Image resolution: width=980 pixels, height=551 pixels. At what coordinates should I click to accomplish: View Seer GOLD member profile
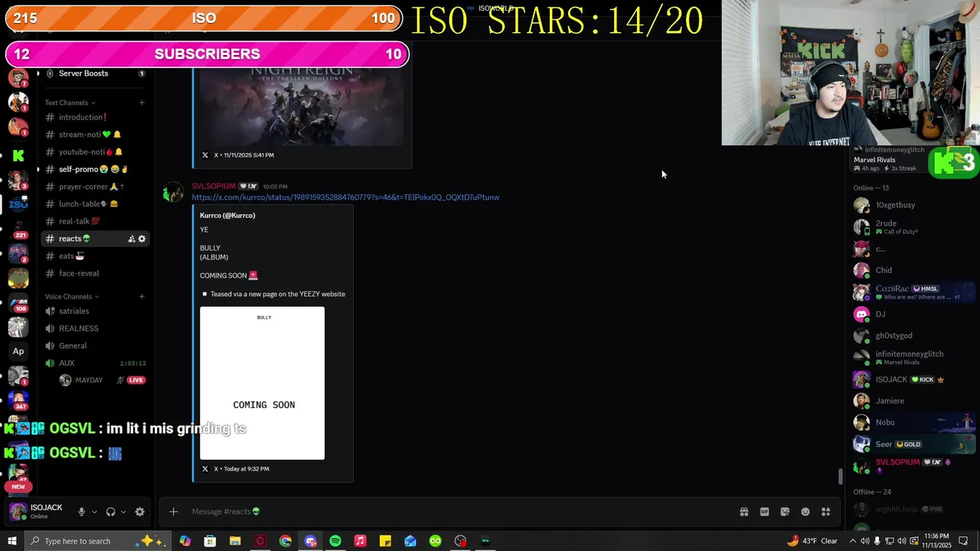pos(914,444)
